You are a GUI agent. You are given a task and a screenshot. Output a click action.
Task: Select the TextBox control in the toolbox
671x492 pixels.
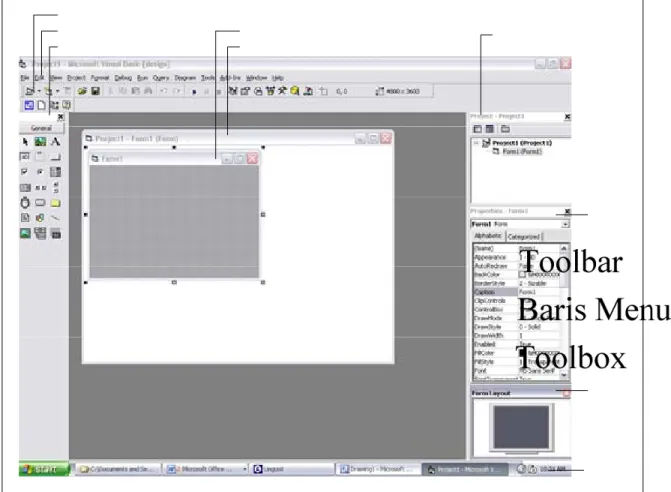25,157
